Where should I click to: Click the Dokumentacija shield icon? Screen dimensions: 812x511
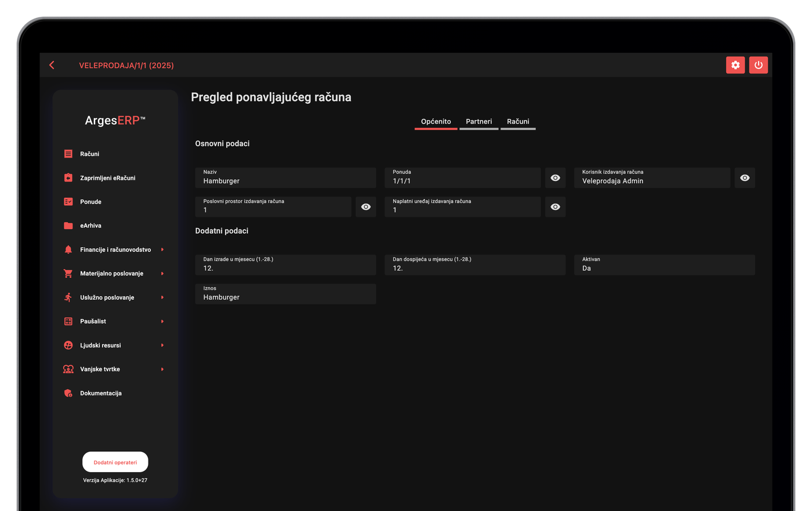coord(68,393)
